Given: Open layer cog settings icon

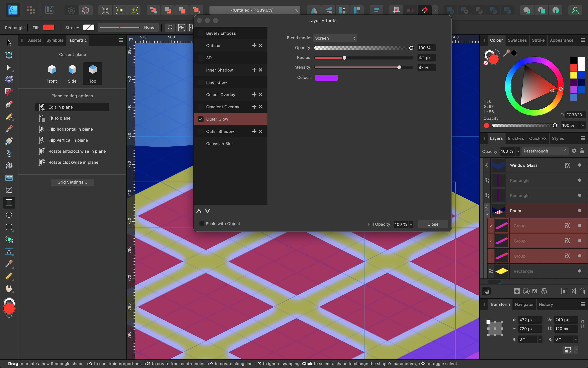Looking at the screenshot, I should [x=574, y=151].
